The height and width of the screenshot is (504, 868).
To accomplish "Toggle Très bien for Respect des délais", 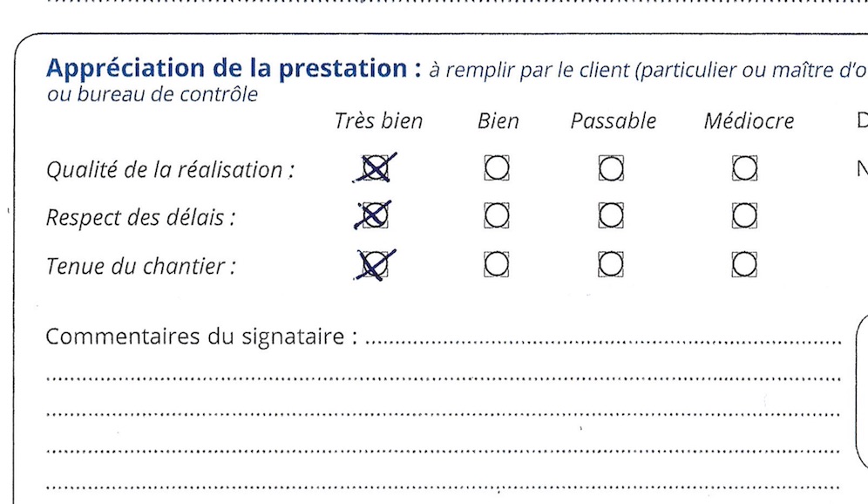I will tap(376, 216).
